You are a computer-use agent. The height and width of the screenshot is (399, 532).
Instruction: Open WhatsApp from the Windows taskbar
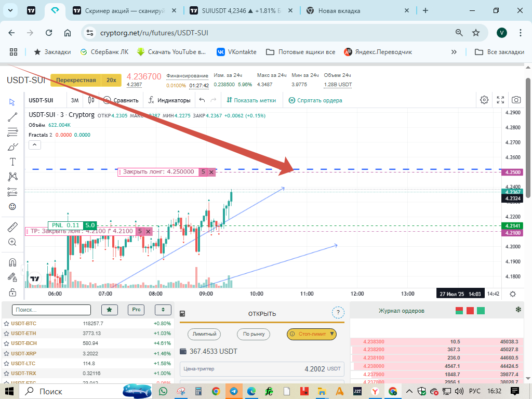(163, 391)
